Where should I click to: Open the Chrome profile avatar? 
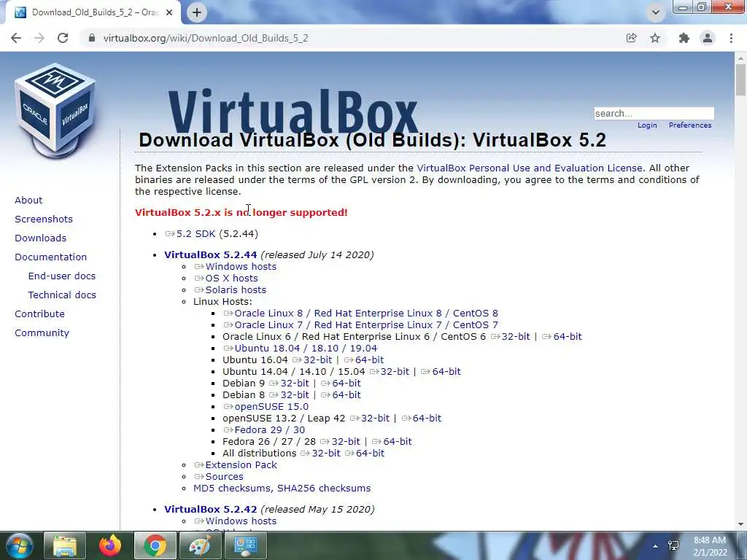pos(708,38)
